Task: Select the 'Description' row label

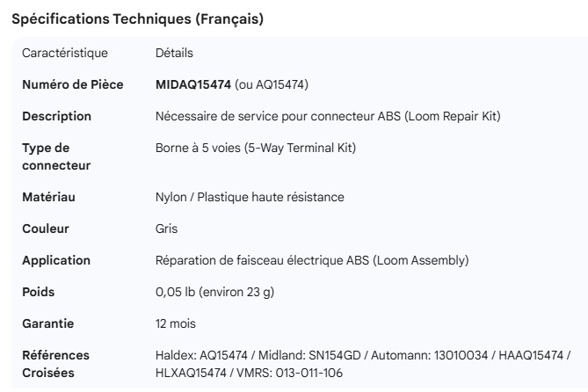Action: click(x=56, y=116)
